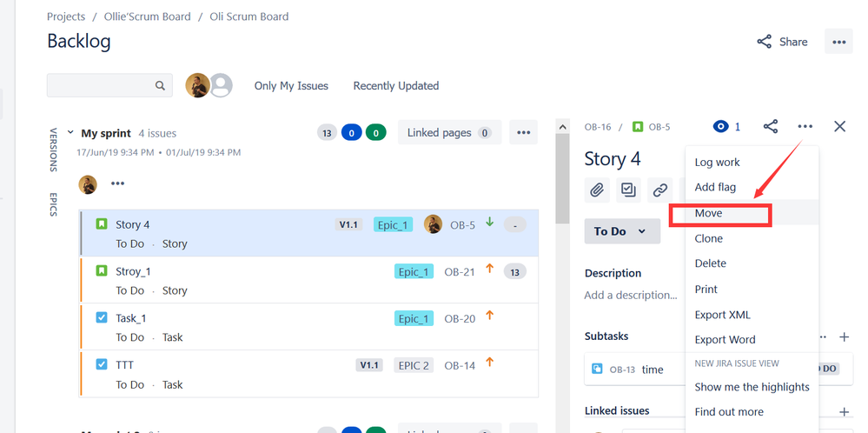Click the share icon in issue panel

771,127
